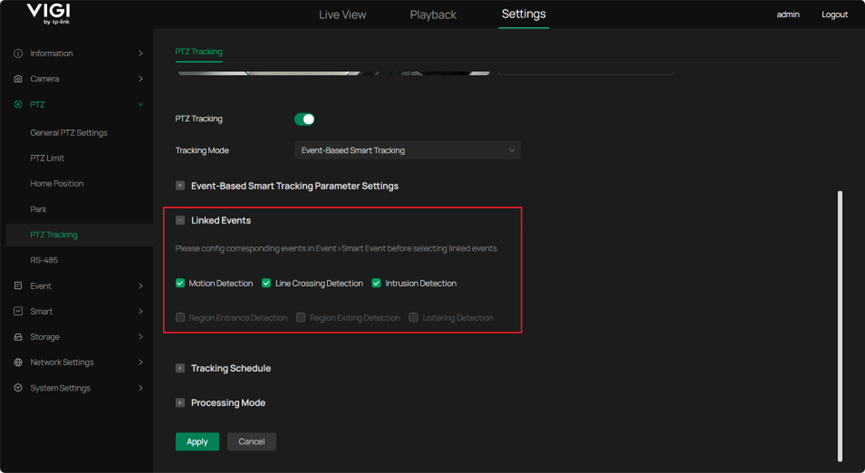Click 'Intrusion Detection' label text

[421, 283]
